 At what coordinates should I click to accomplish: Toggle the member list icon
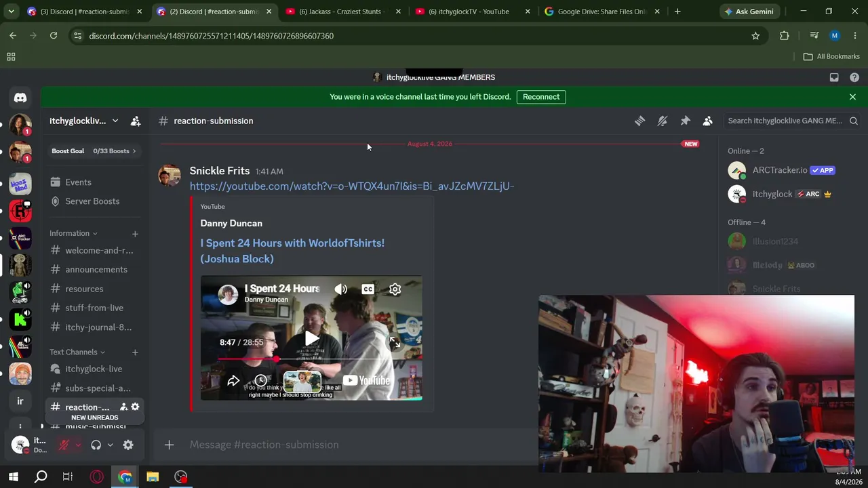(x=707, y=121)
